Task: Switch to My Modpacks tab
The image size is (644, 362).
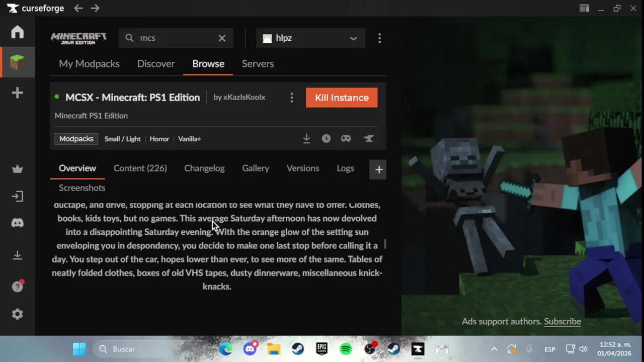Action: click(89, 64)
